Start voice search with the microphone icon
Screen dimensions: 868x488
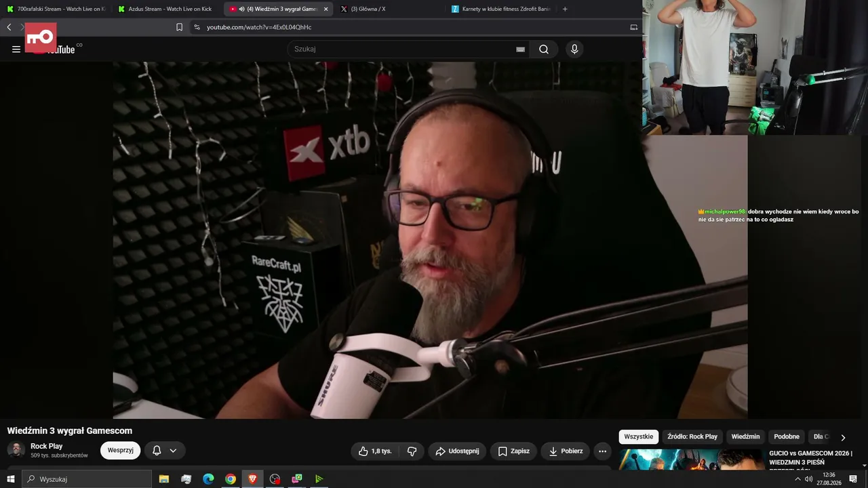574,49
